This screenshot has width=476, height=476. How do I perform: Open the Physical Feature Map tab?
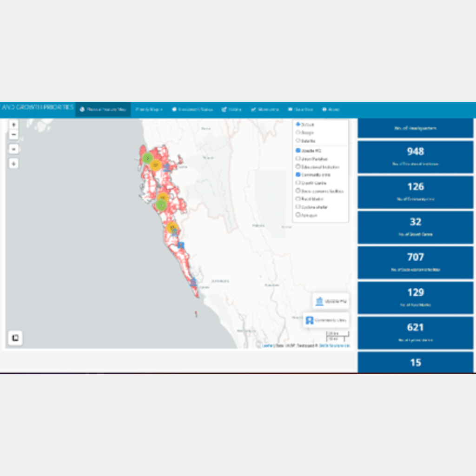point(103,110)
